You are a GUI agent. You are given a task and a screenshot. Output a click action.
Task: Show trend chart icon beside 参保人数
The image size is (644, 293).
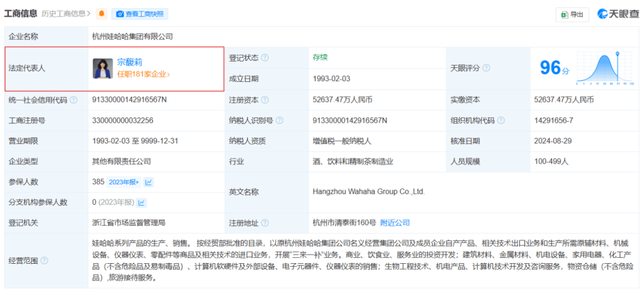point(148,182)
